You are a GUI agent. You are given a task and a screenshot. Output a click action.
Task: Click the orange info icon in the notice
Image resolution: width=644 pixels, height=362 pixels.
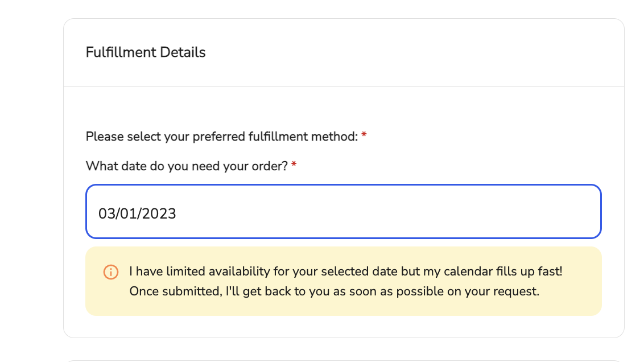[x=111, y=272]
